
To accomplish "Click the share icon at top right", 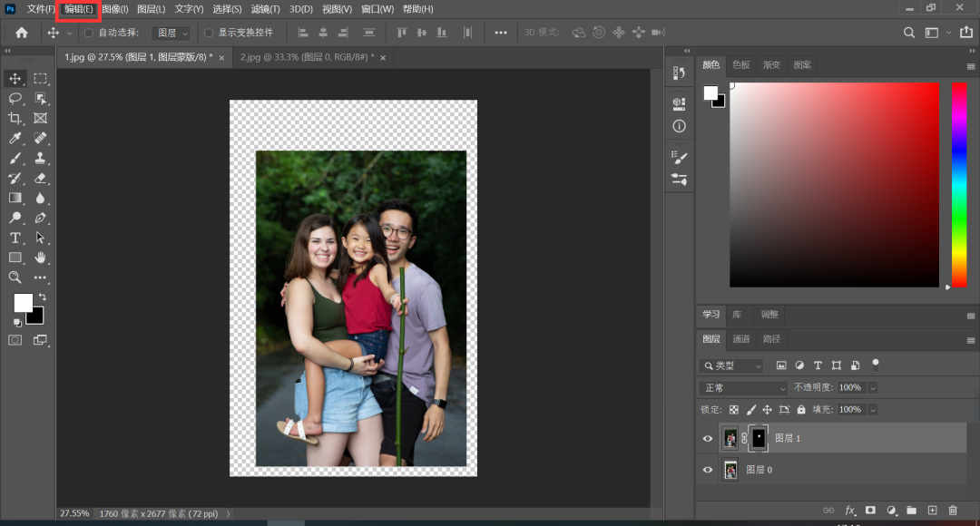I will [x=966, y=33].
